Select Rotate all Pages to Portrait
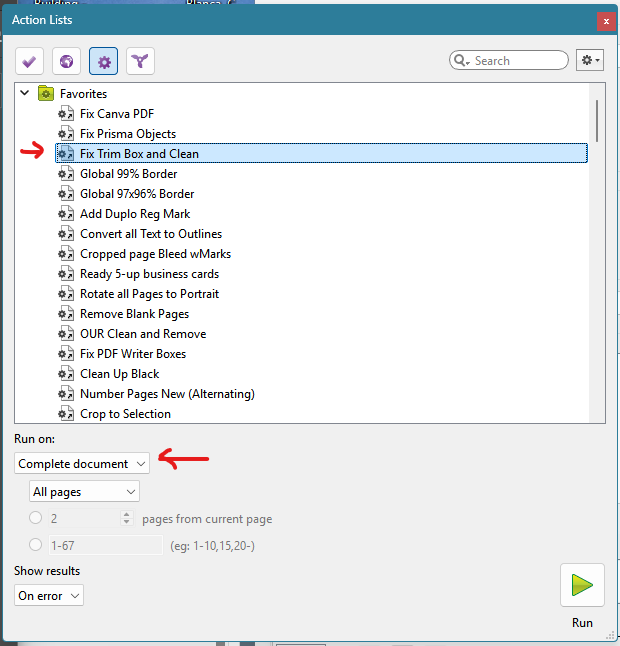This screenshot has height=646, width=620. pyautogui.click(x=150, y=294)
